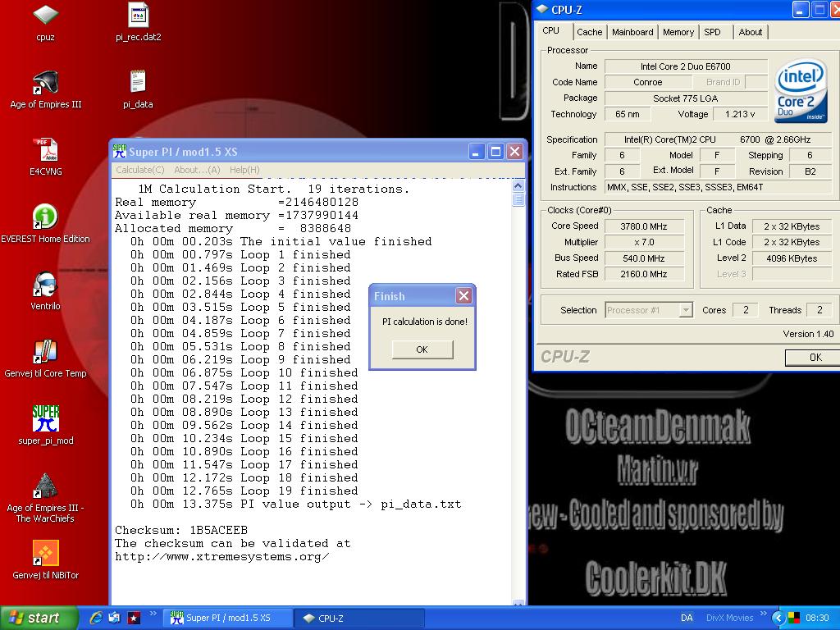This screenshot has height=630, width=840.
Task: Open Internet Explorer from Quick Launch
Action: click(96, 618)
